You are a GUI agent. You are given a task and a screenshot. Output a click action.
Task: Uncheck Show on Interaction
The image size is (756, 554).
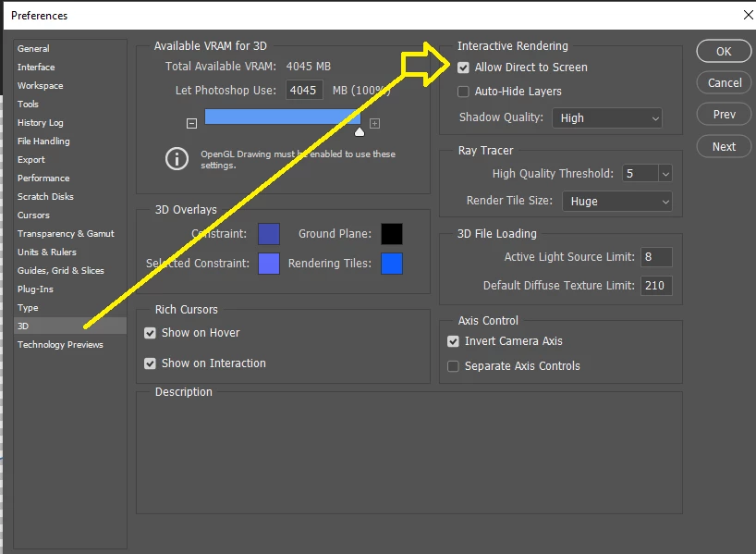(150, 363)
